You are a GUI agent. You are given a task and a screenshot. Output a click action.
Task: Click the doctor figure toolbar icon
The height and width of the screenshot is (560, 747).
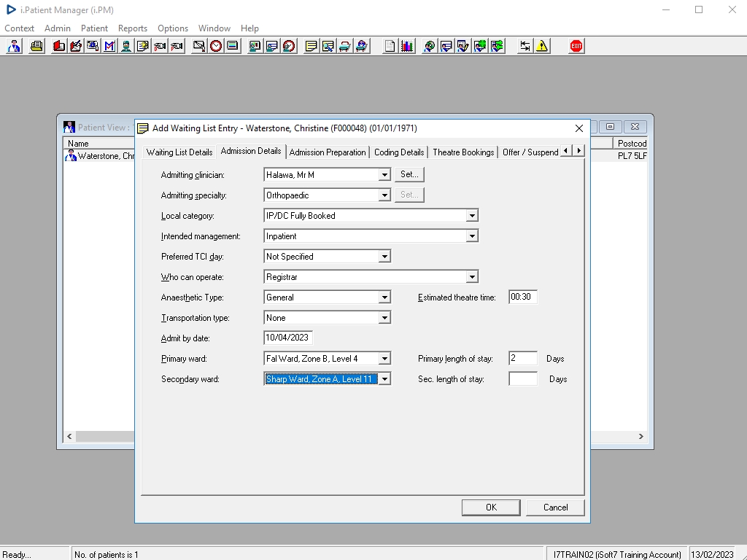point(15,46)
